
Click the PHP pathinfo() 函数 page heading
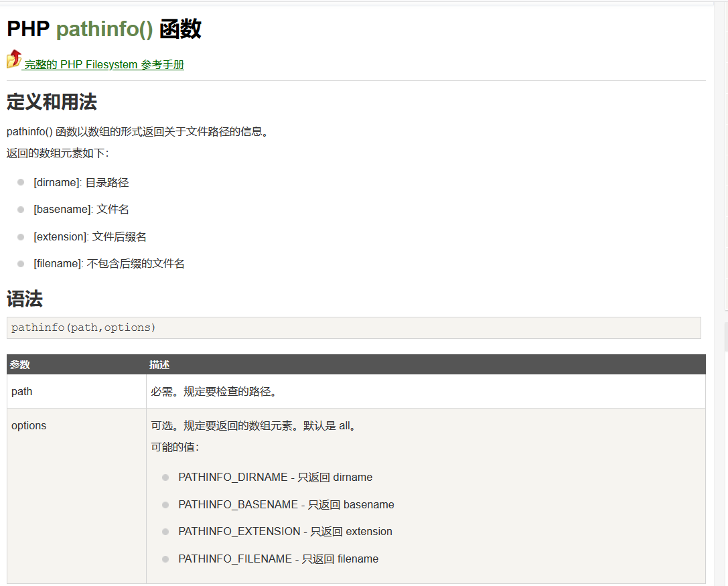(104, 29)
